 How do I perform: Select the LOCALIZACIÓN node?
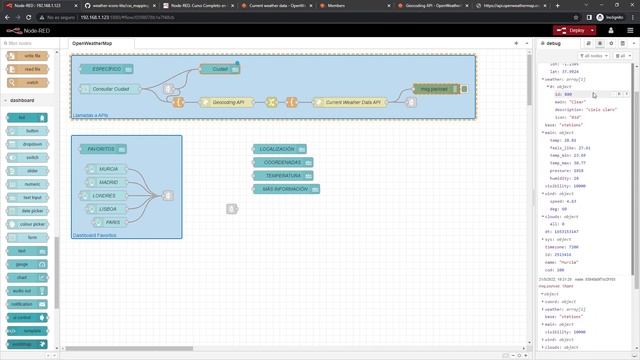(280, 149)
